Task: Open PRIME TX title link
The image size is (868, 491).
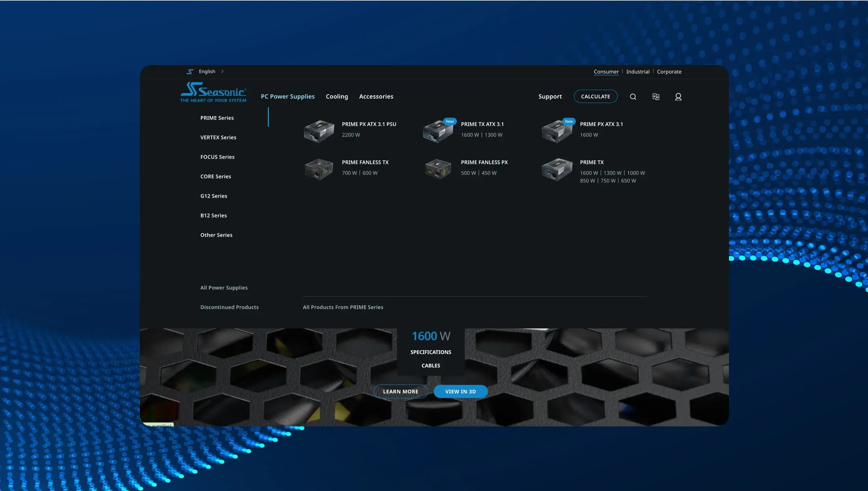Action: click(592, 162)
